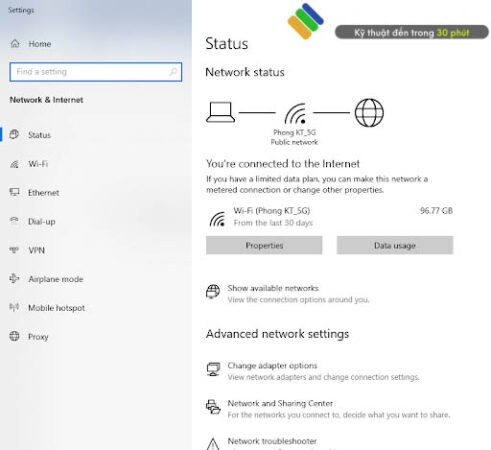Click the Wi-Fi icon in network diagram
This screenshot has height=450, width=491.
point(295,114)
